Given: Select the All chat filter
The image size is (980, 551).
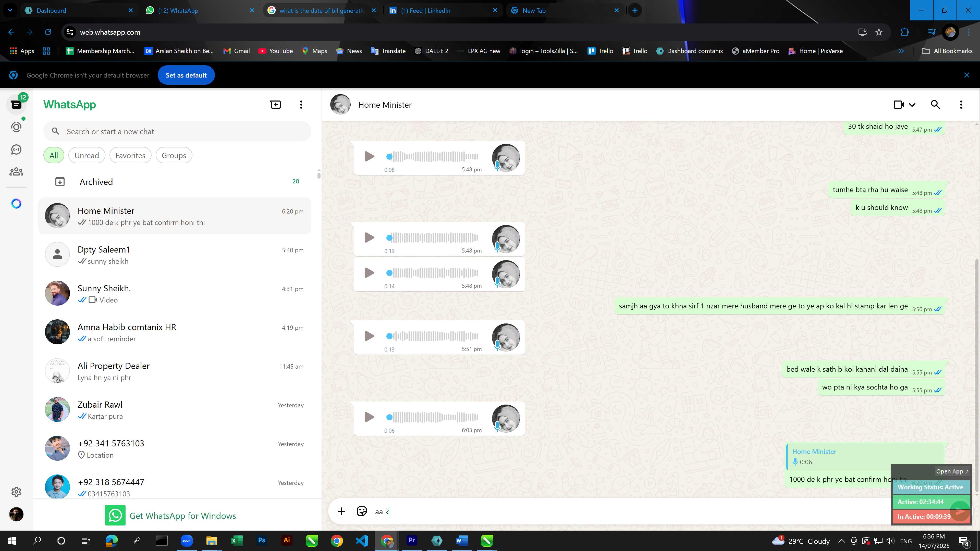Looking at the screenshot, I should point(54,156).
